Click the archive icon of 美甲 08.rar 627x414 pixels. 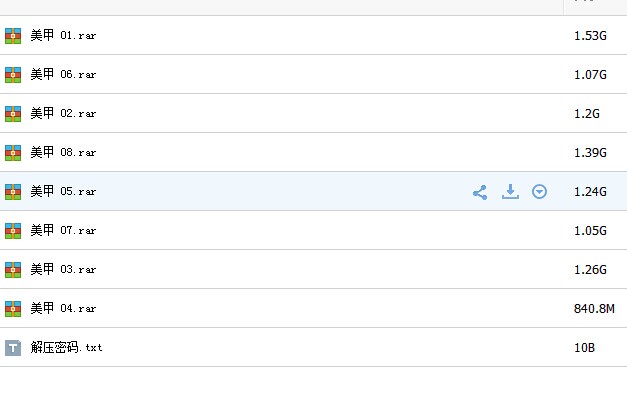point(13,153)
